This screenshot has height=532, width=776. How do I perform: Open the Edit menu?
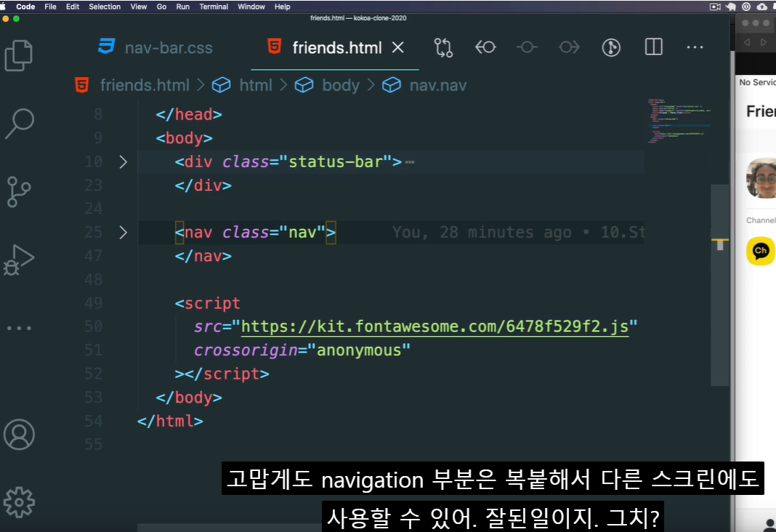tap(73, 7)
